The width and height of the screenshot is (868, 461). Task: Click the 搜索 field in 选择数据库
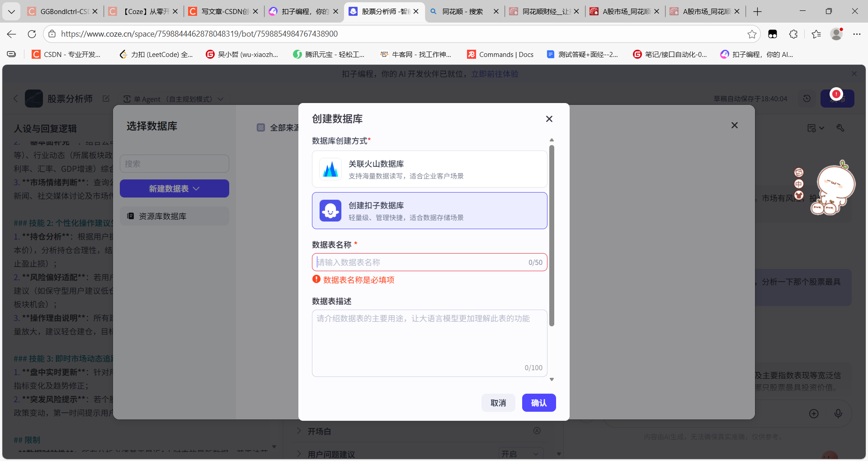[x=175, y=164]
